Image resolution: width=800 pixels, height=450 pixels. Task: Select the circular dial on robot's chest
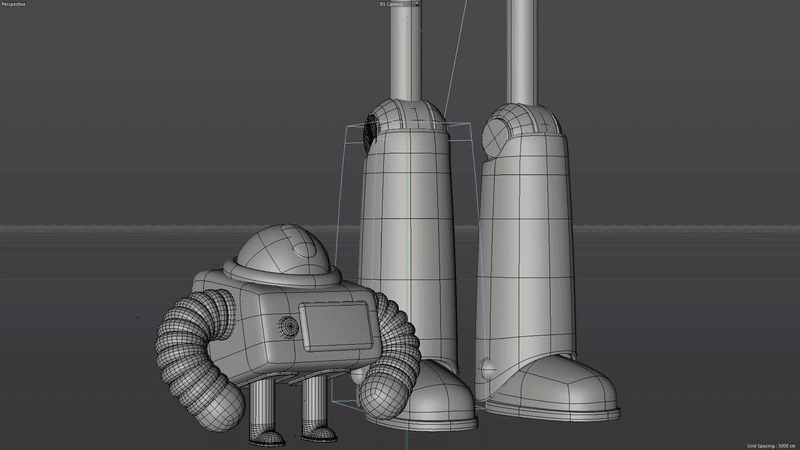tap(289, 326)
